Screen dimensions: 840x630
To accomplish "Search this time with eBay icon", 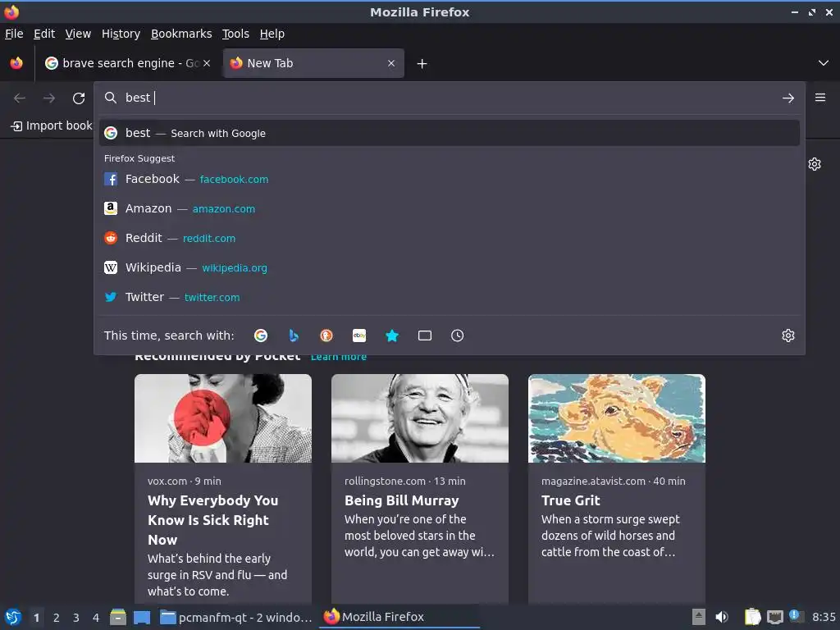I will click(359, 336).
